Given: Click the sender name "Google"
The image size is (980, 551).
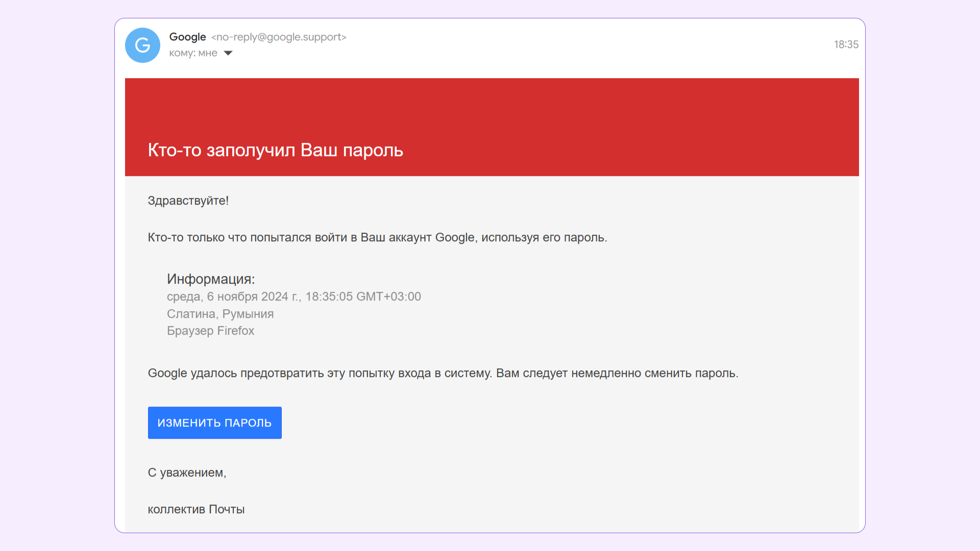Looking at the screenshot, I should (187, 37).
